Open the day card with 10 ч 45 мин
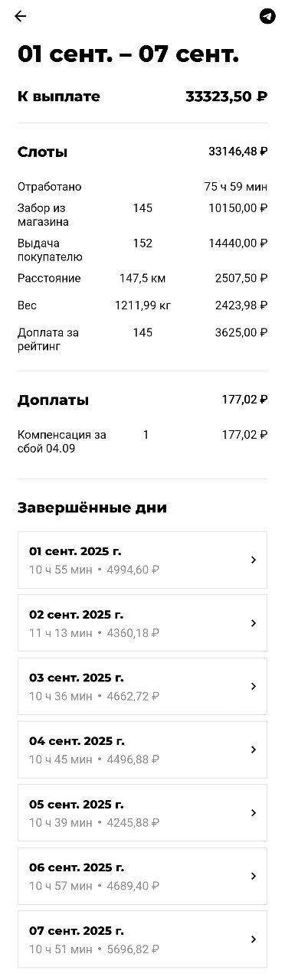This screenshot has width=285, height=980. point(142,750)
